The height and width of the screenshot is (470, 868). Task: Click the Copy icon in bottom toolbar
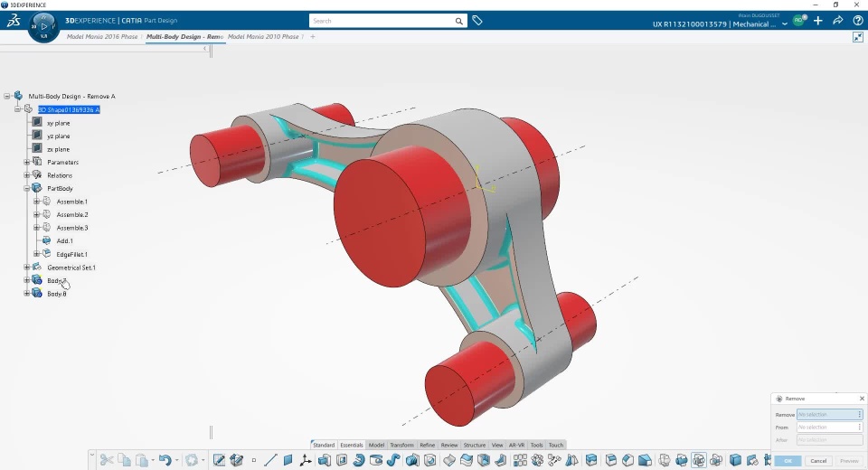(125, 459)
